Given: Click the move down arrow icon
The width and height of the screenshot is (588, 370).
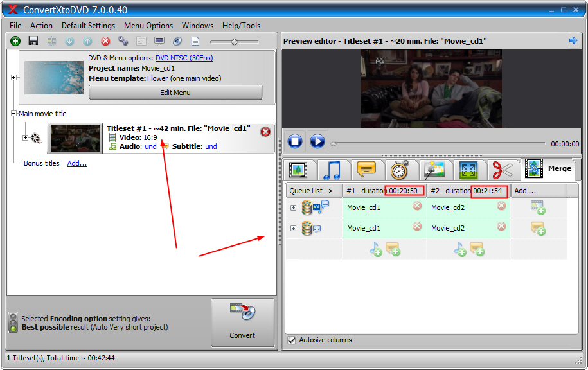Looking at the screenshot, I should 69,41.
